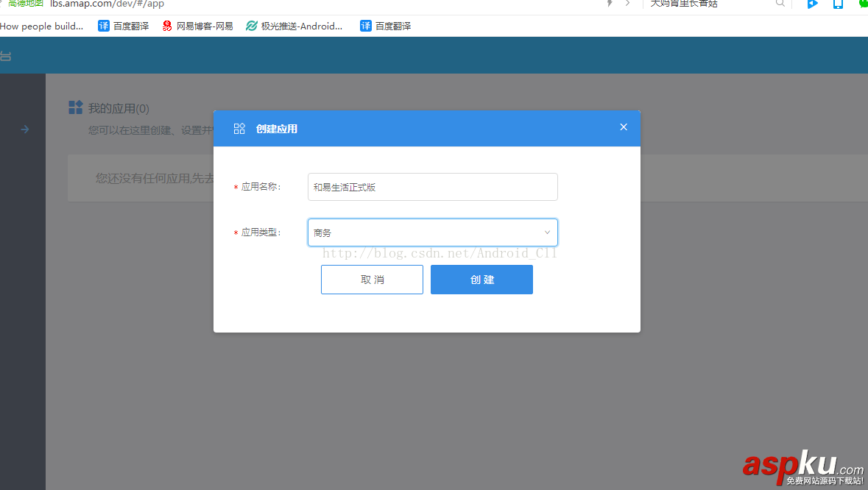Open 'How people build...' bookmark

click(41, 26)
